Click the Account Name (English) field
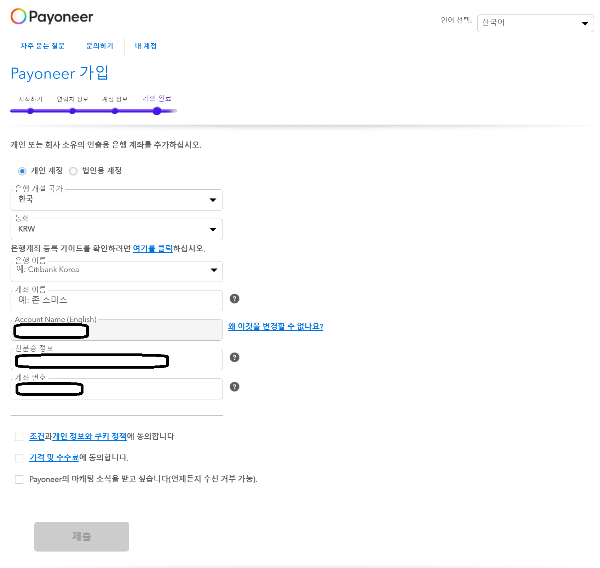This screenshot has width=600, height=568. 116,330
